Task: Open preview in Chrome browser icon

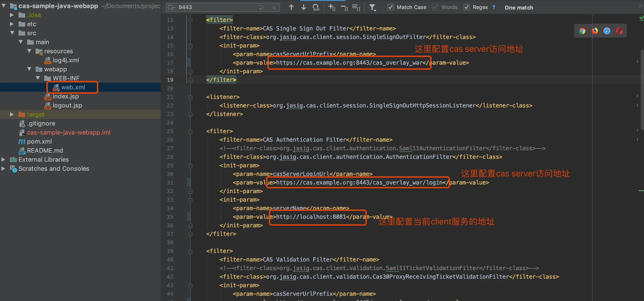Action: (582, 31)
